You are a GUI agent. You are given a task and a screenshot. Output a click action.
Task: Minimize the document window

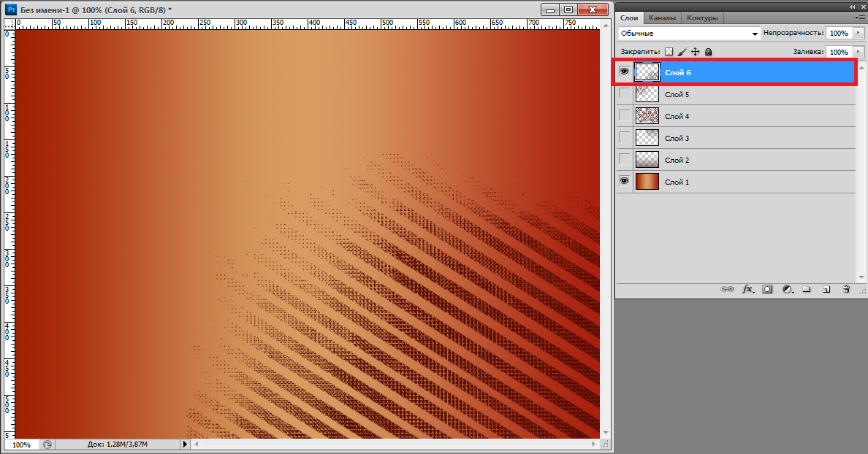549,9
